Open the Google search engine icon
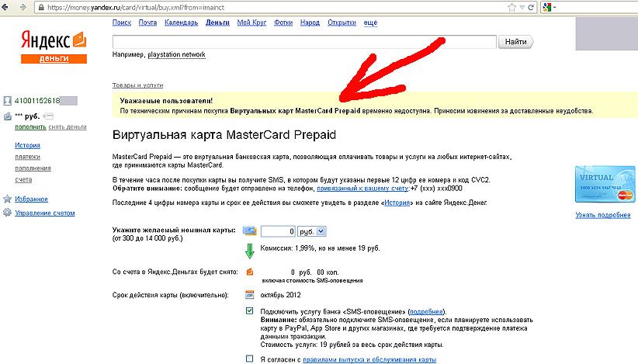Viewport: 638px width, 364px height. point(547,7)
